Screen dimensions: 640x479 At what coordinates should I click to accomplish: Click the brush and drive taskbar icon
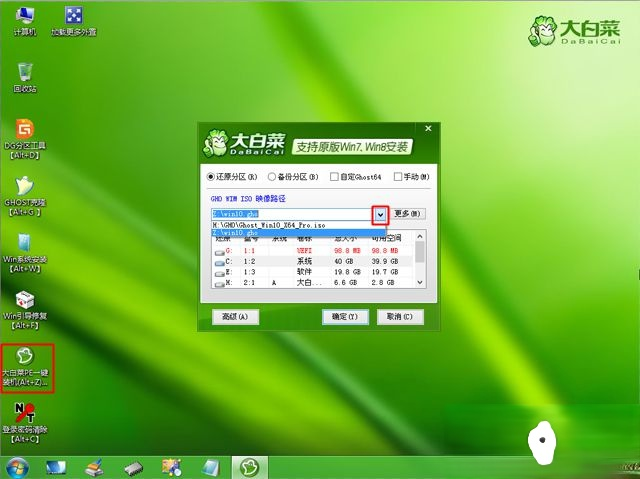(x=95, y=468)
